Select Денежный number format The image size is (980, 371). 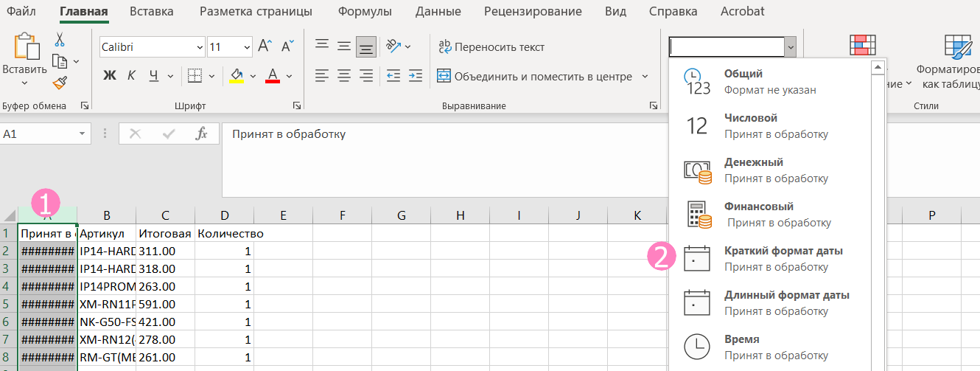click(x=769, y=170)
